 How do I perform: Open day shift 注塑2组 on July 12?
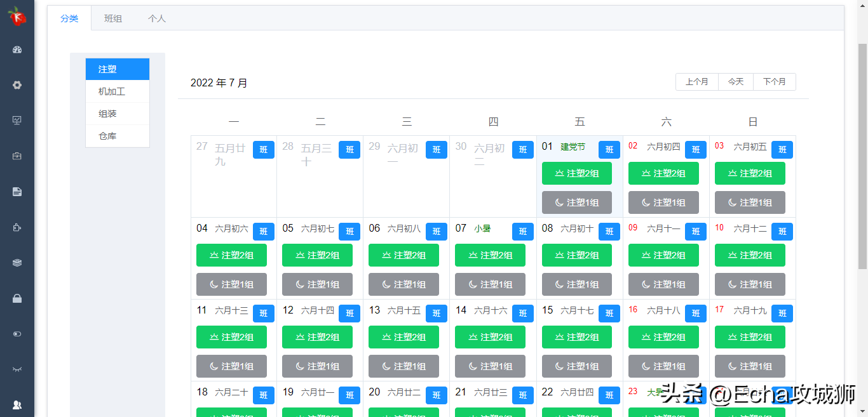tap(317, 337)
